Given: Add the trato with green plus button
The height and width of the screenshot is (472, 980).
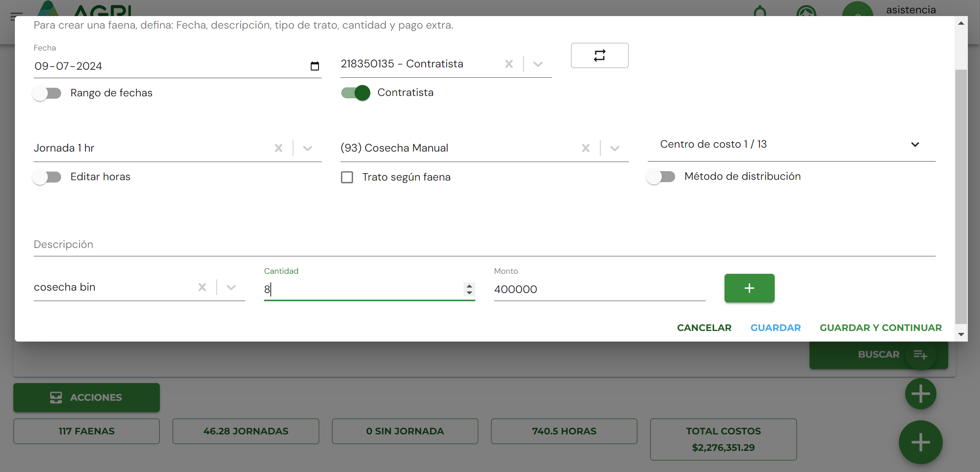Looking at the screenshot, I should tap(749, 288).
